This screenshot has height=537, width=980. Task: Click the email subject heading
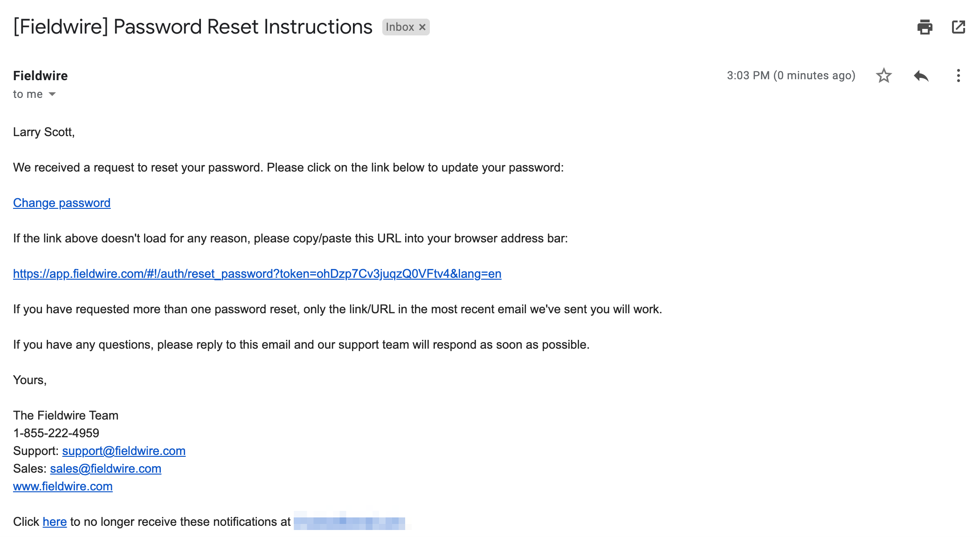pos(193,27)
